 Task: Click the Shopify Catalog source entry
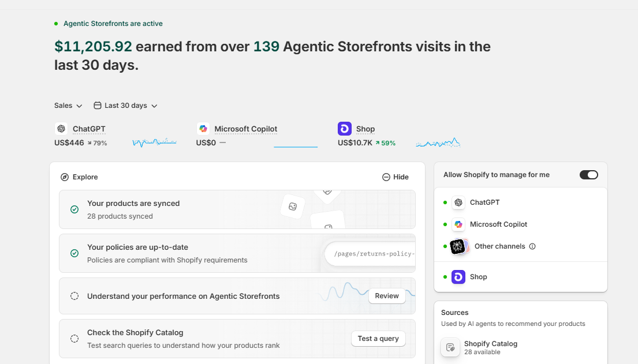point(521,347)
